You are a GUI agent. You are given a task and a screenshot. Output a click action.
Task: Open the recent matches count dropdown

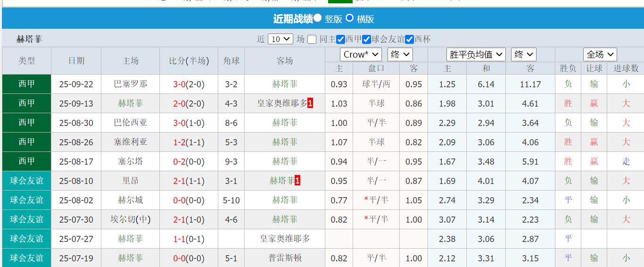pos(281,39)
